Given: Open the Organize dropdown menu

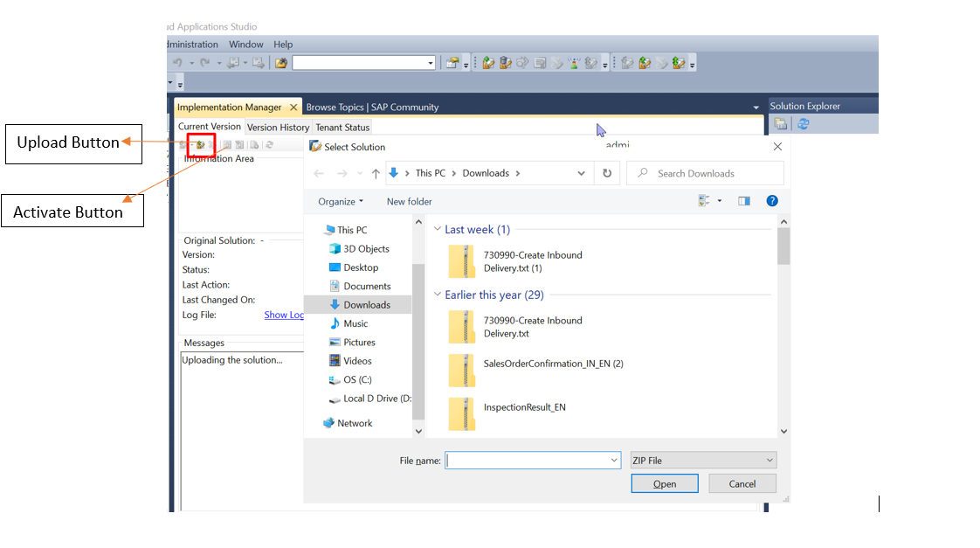Looking at the screenshot, I should [341, 201].
